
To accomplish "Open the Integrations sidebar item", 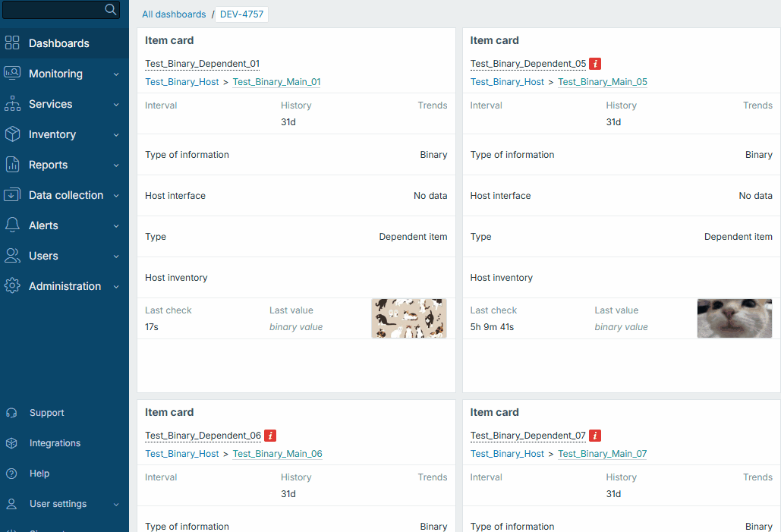I will (55, 443).
